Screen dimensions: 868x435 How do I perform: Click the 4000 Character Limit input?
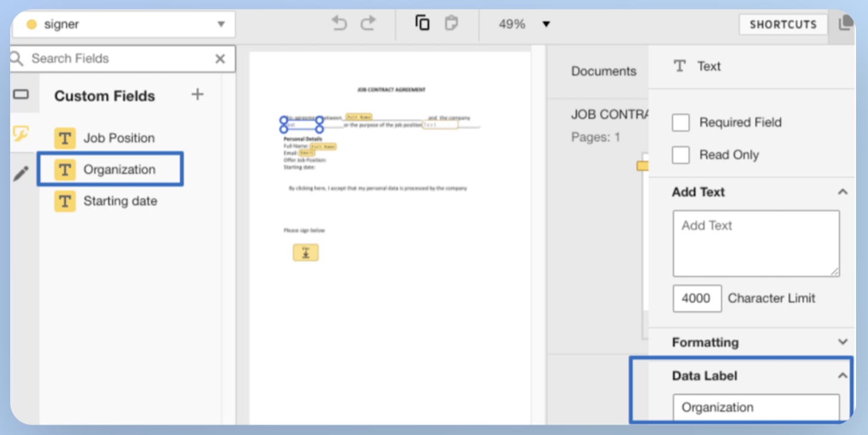(697, 298)
